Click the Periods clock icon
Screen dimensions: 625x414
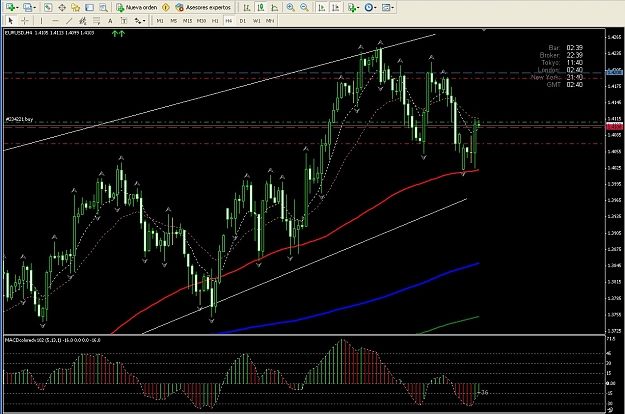(368, 7)
